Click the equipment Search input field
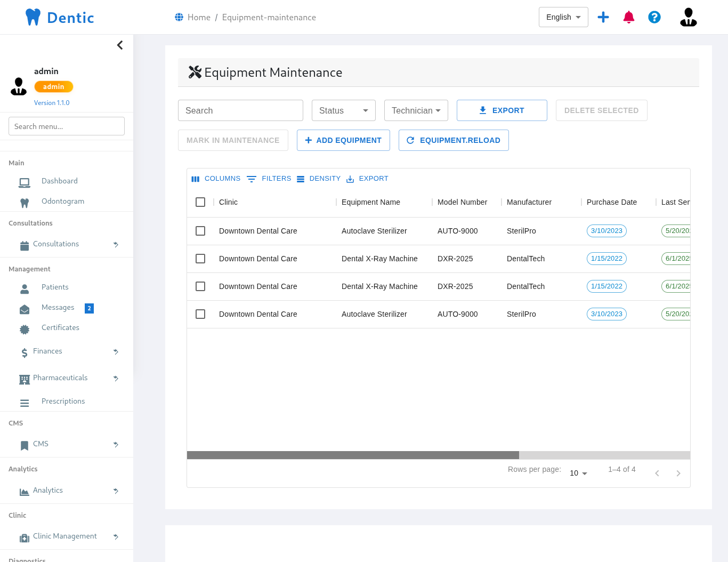728x562 pixels. click(240, 110)
